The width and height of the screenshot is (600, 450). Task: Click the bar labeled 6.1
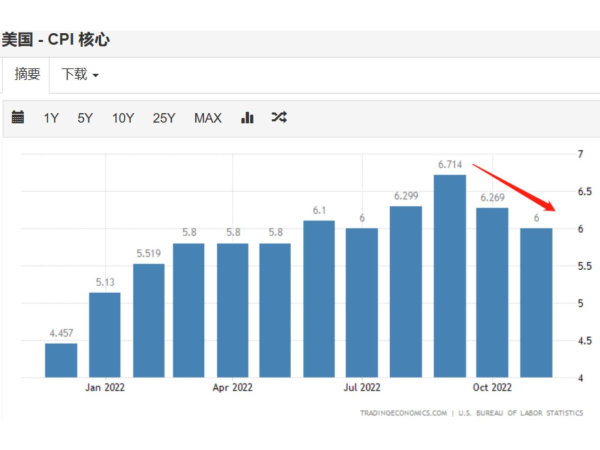(x=319, y=299)
